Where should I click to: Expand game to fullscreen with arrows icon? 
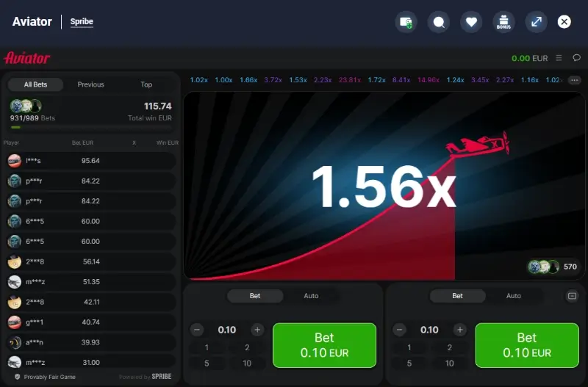pyautogui.click(x=537, y=22)
